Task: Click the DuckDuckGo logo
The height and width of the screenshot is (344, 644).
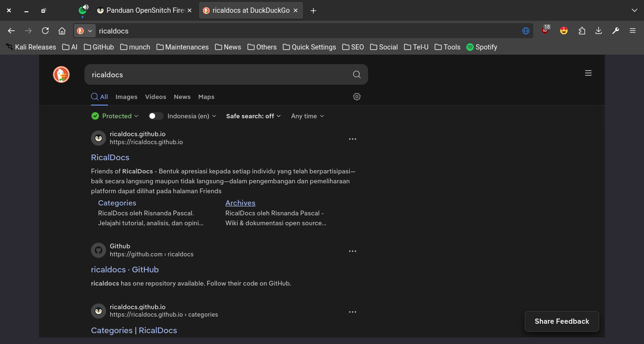Action: (x=61, y=74)
